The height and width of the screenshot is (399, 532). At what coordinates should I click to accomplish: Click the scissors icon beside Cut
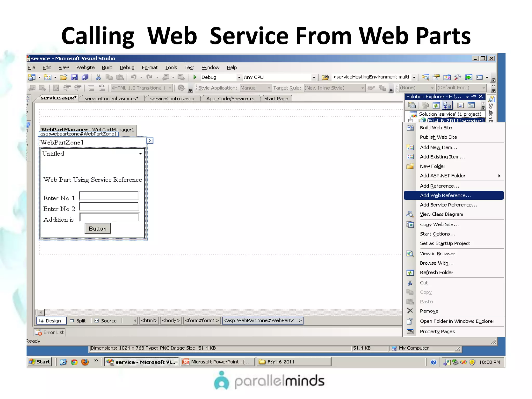[x=410, y=283]
